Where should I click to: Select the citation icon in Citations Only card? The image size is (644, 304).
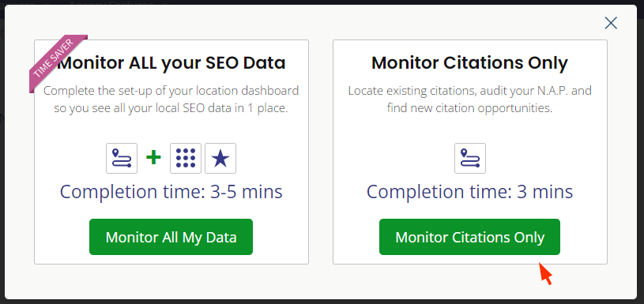(x=470, y=159)
